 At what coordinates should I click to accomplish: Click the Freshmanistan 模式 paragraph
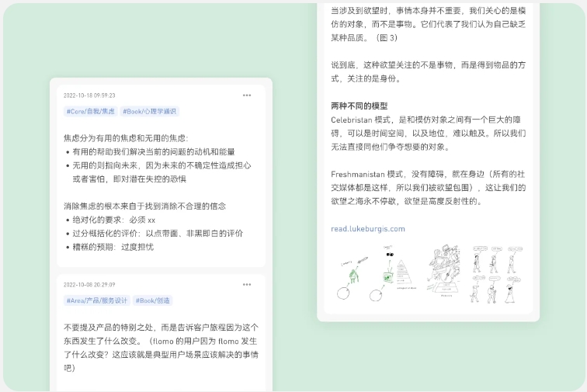[428, 187]
